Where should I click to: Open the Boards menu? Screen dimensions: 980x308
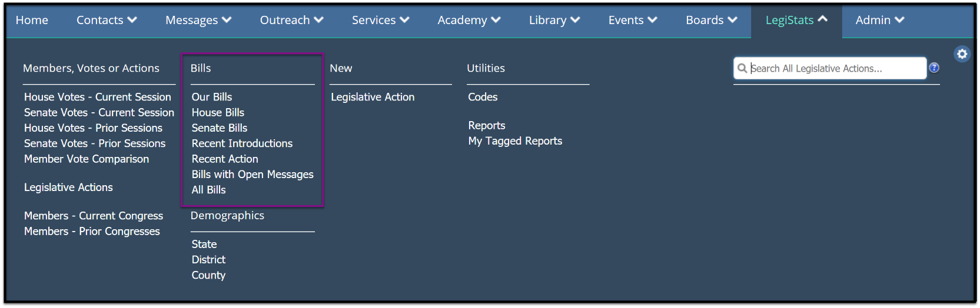[x=712, y=20]
